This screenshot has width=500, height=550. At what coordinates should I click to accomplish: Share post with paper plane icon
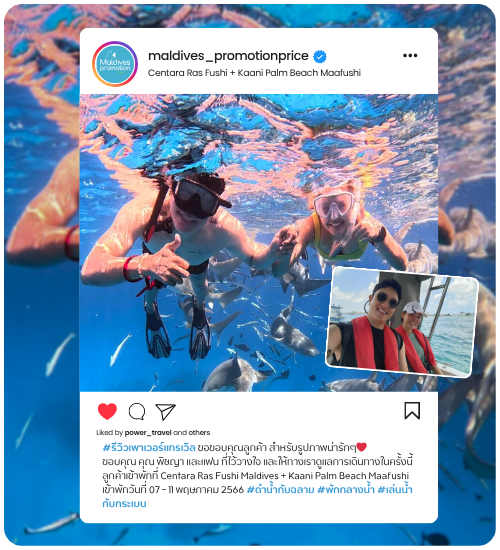(165, 411)
